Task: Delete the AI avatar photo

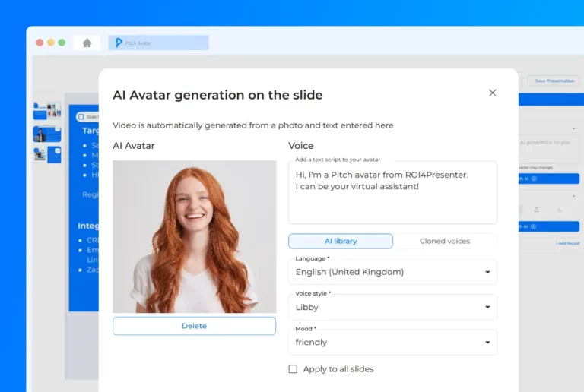Action: tap(195, 326)
